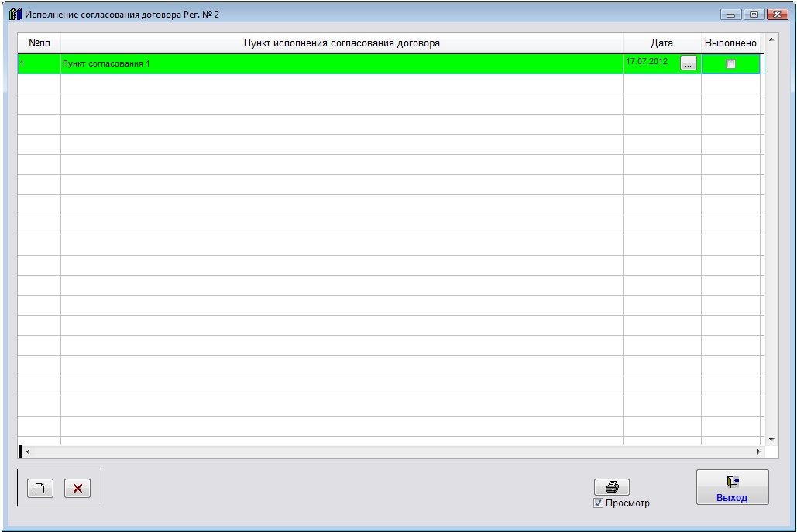Image resolution: width=797 pixels, height=532 pixels.
Task: Maximize the 'Исполнение согласования договора' window
Action: tap(754, 15)
